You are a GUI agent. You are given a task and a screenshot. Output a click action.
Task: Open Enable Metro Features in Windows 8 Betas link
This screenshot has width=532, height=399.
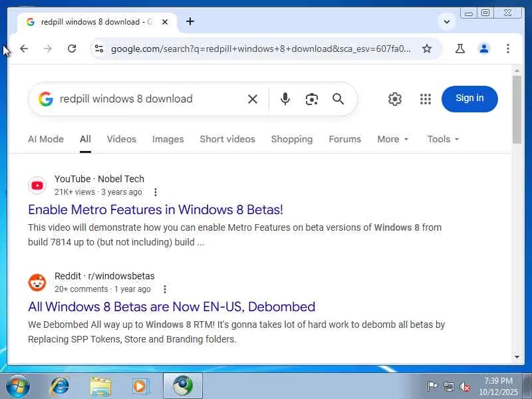click(156, 209)
